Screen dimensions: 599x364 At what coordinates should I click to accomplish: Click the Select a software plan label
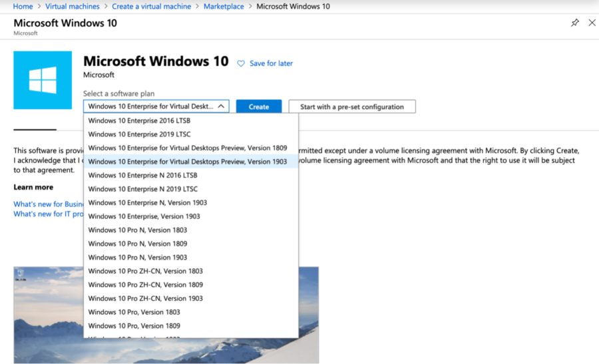click(119, 94)
